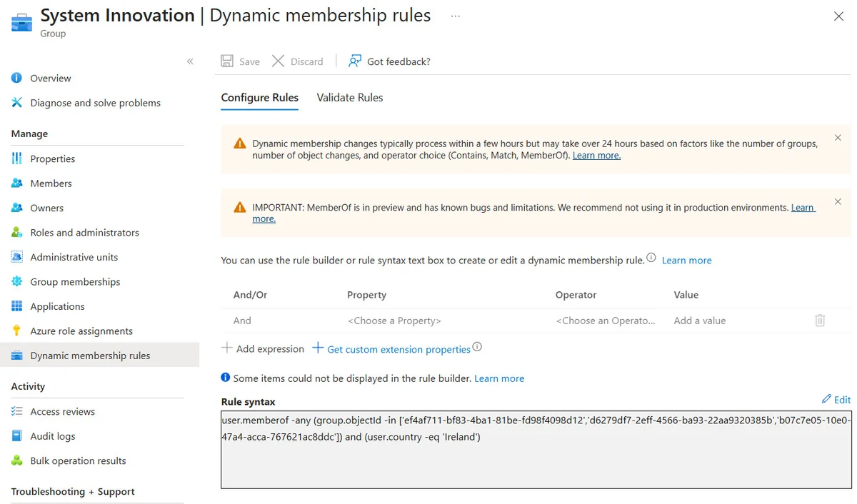
Task: Click the info icon before 'Some items could not'
Action: click(x=226, y=378)
